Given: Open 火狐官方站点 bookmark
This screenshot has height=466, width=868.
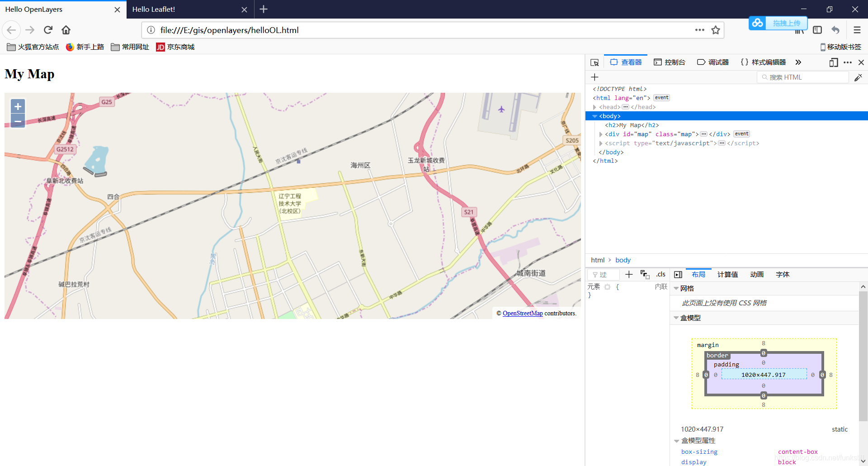Looking at the screenshot, I should click(33, 47).
